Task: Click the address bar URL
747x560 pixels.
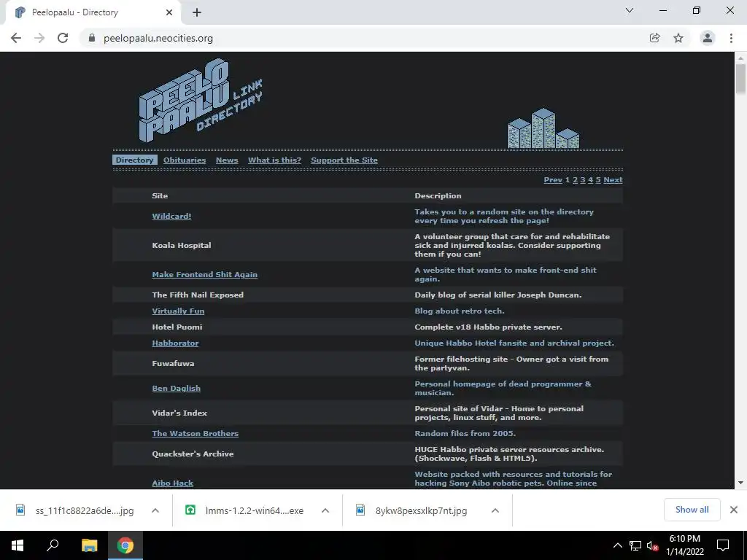Action: coord(158,38)
